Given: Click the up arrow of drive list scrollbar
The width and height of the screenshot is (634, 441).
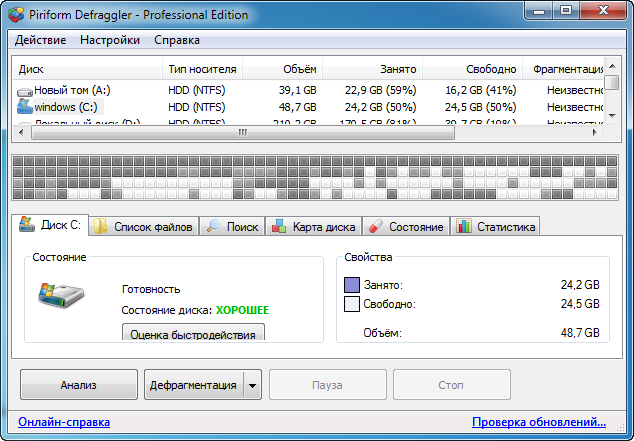Looking at the screenshot, I should (x=612, y=66).
